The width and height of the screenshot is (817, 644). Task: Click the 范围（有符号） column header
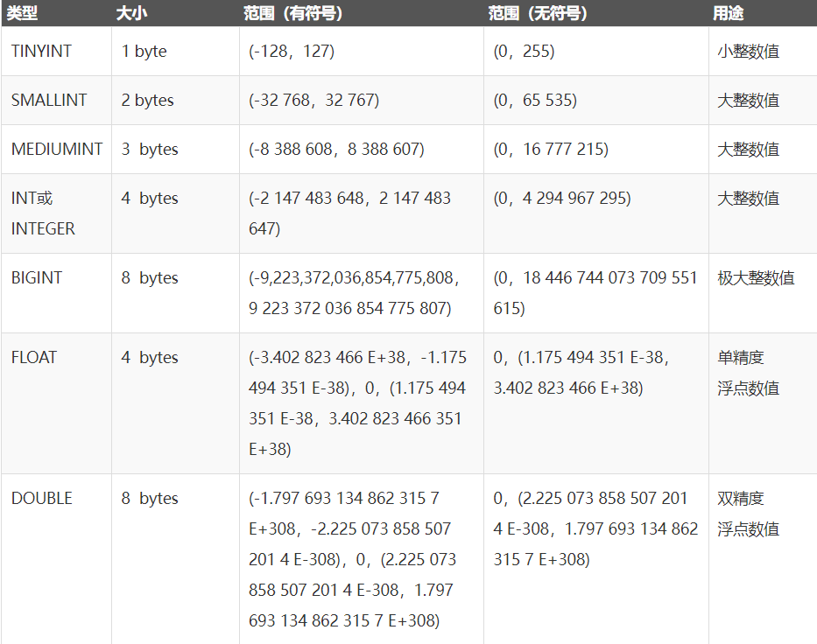click(292, 14)
